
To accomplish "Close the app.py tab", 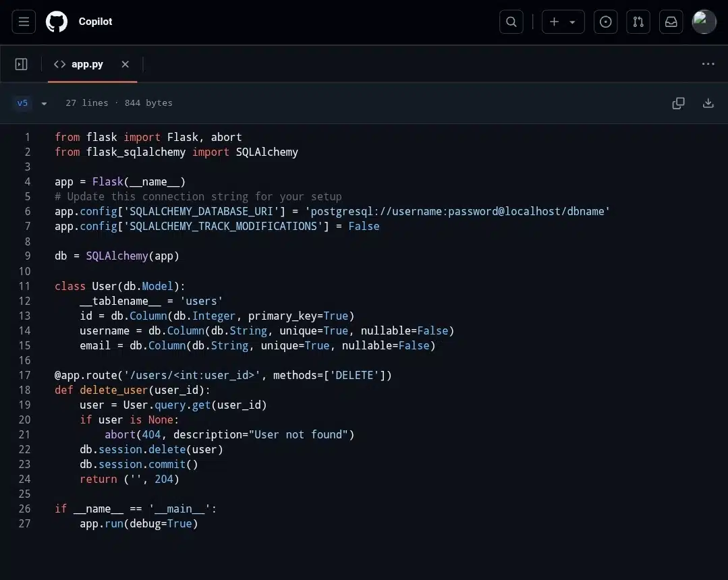I will (x=125, y=65).
